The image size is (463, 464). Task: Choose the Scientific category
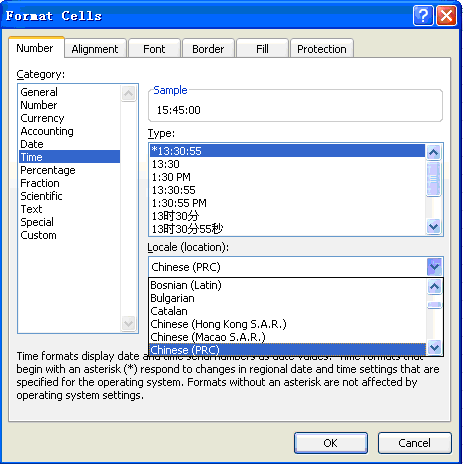click(x=69, y=196)
